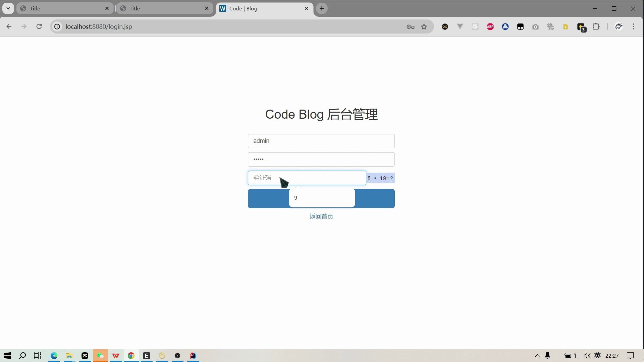Screen dimensions: 644x362
Task: Switch to the first Title tab
Action: pos(64,8)
